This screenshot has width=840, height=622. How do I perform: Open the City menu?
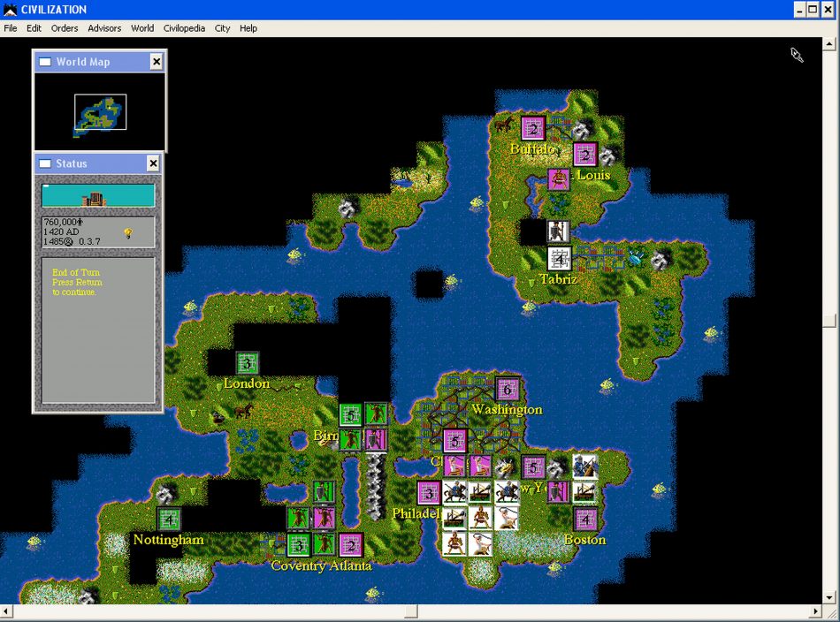pos(222,28)
